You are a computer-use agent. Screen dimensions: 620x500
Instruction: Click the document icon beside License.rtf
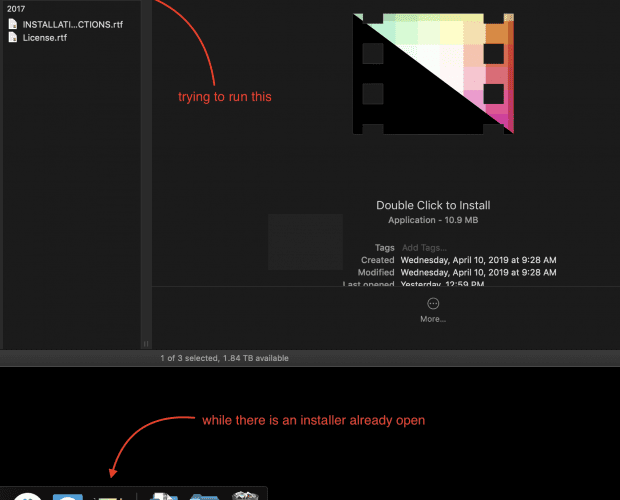(13, 37)
